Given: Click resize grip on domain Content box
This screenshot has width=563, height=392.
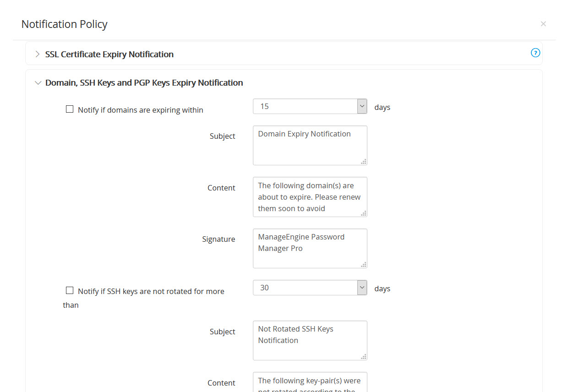Looking at the screenshot, I should coord(364,213).
